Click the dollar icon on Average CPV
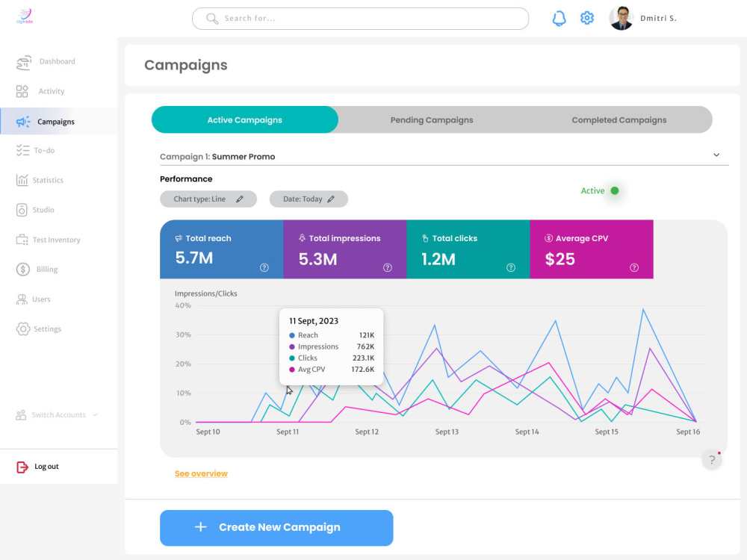Viewport: 747px width, 560px height. tap(548, 238)
